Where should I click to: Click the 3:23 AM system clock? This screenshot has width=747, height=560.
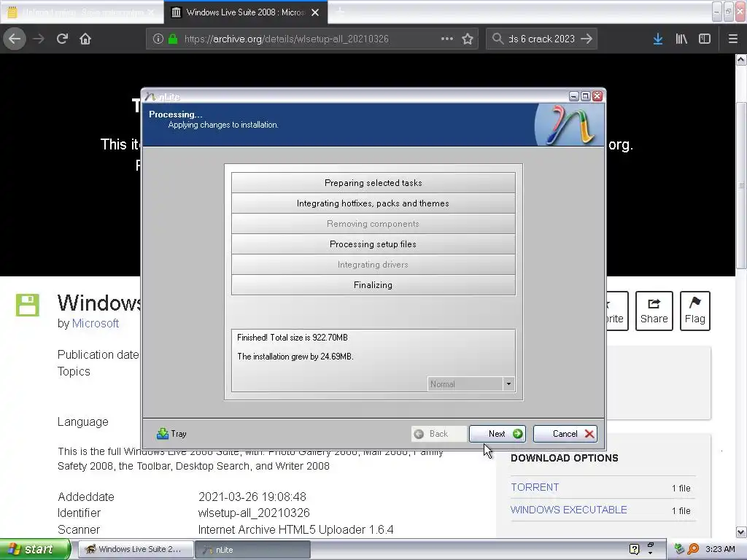click(x=720, y=549)
